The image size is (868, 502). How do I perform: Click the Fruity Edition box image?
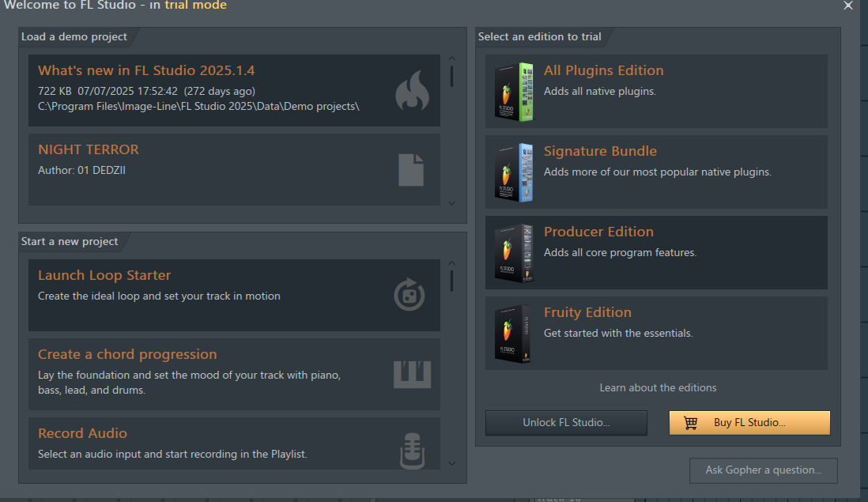click(514, 334)
